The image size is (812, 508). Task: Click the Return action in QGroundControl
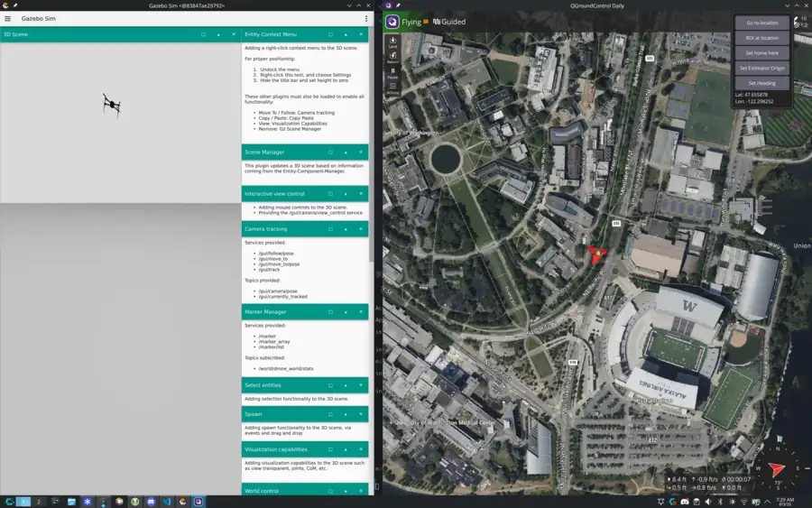[x=392, y=58]
